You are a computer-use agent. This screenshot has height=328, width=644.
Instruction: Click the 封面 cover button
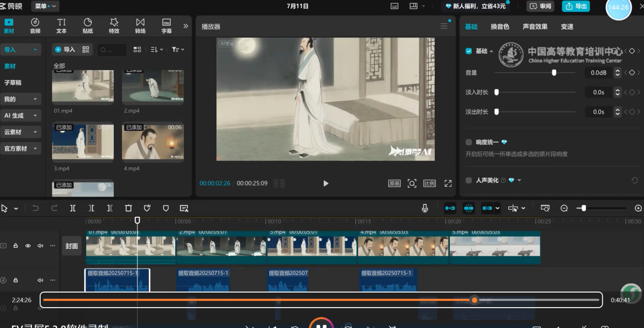[x=72, y=246]
